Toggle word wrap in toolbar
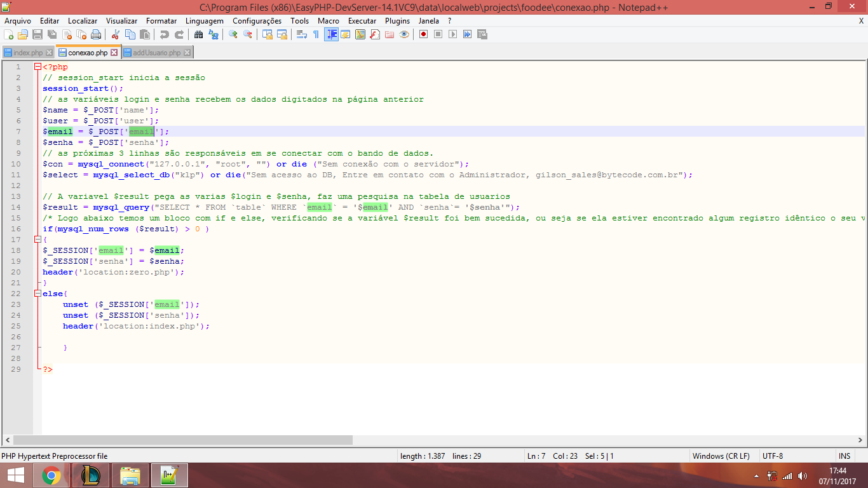This screenshot has width=868, height=488. (x=302, y=34)
